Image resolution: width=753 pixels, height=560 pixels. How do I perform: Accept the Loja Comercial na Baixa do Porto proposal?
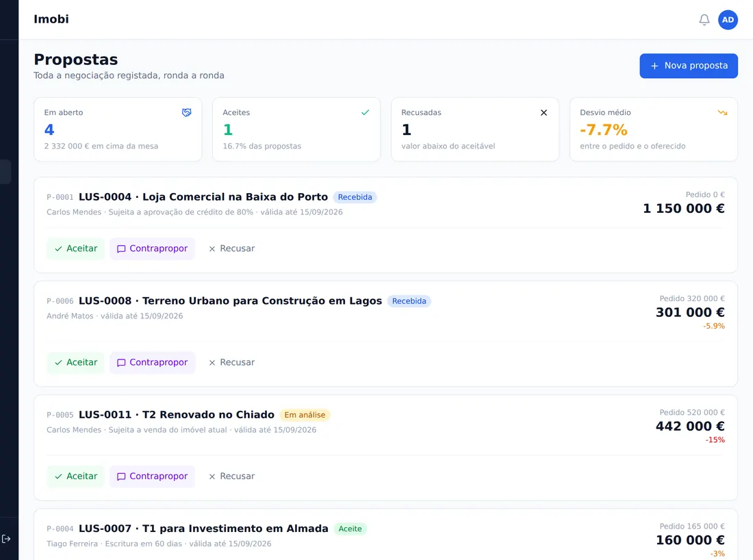pos(75,249)
